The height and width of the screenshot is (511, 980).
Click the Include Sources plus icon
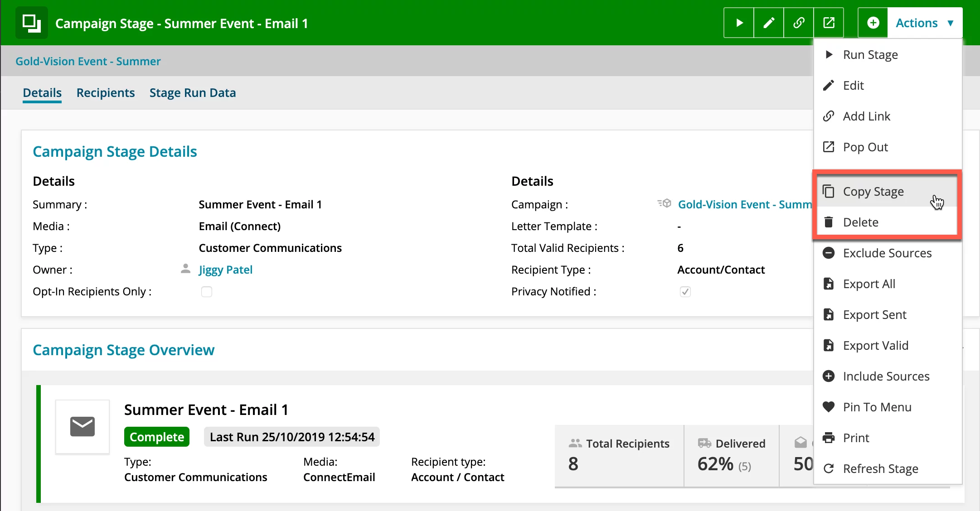tap(828, 376)
